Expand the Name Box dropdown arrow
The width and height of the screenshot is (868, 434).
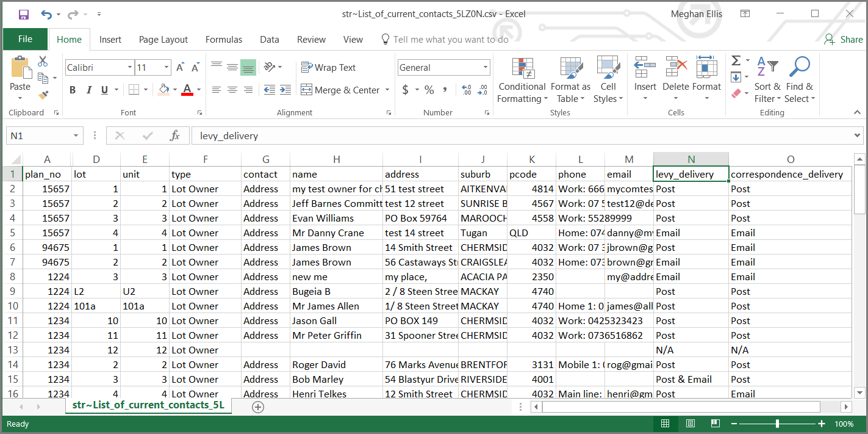[76, 136]
